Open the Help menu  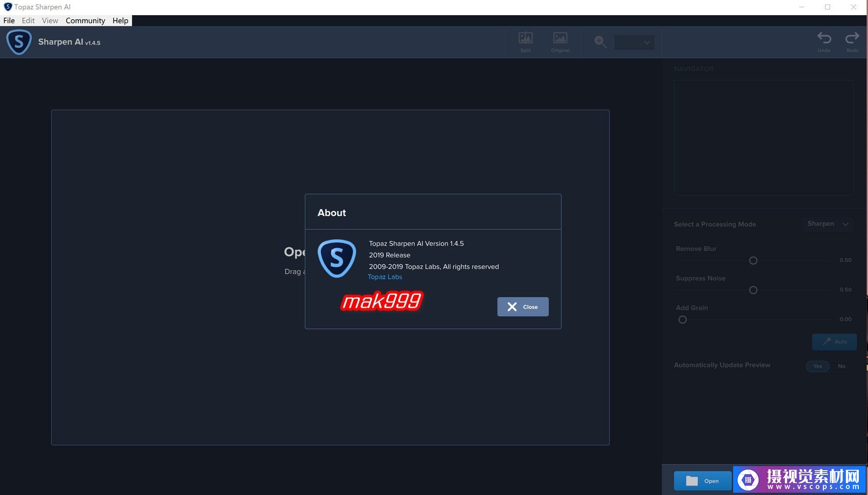coord(120,21)
